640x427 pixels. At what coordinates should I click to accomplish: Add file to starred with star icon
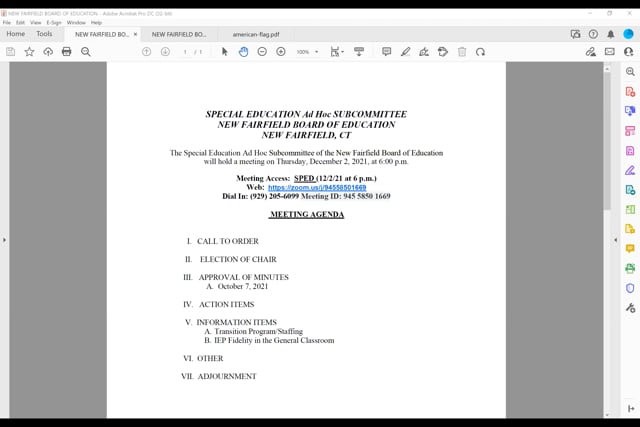(x=29, y=52)
